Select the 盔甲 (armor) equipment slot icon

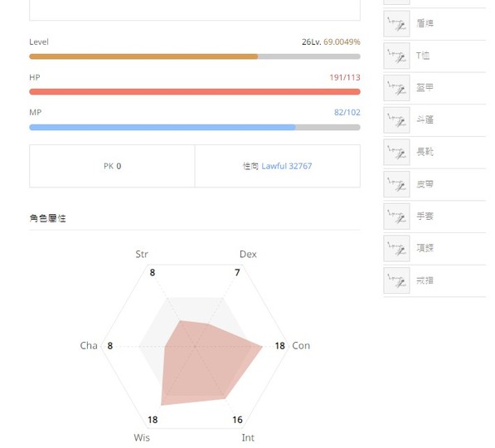click(396, 88)
